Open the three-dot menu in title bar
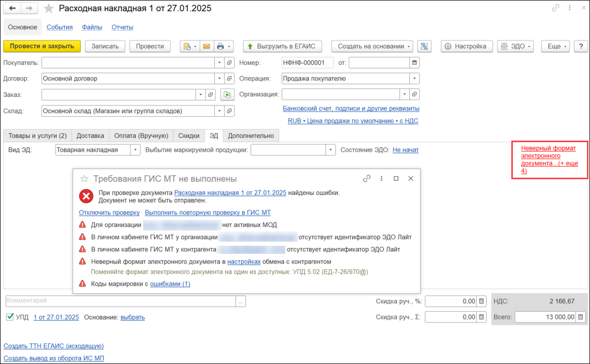The height and width of the screenshot is (364, 590). point(570,8)
